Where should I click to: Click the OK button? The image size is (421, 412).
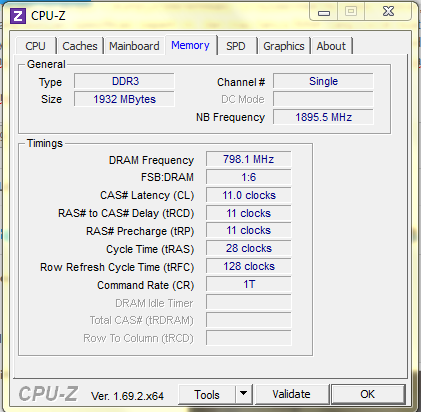coord(368,394)
